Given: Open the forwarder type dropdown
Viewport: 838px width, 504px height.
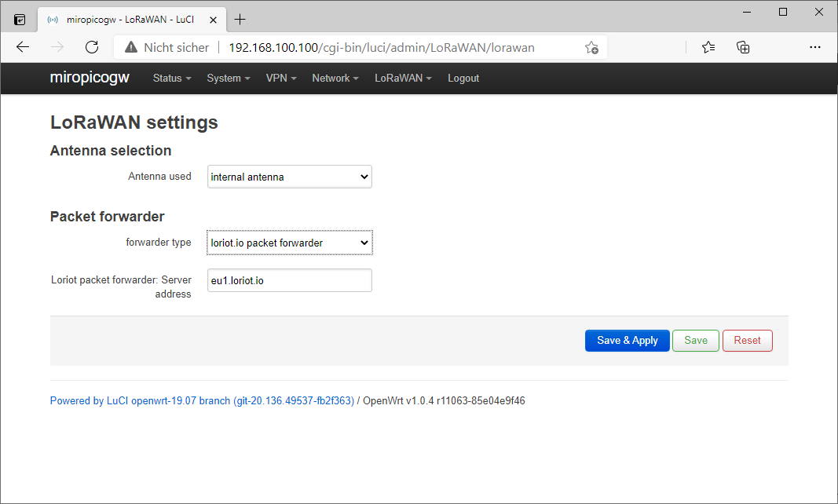Looking at the screenshot, I should point(289,243).
